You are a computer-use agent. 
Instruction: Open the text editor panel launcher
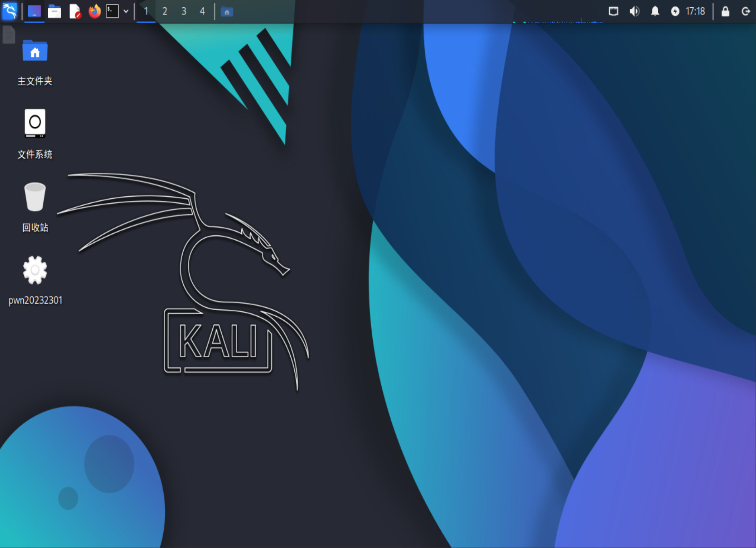pyautogui.click(x=75, y=11)
